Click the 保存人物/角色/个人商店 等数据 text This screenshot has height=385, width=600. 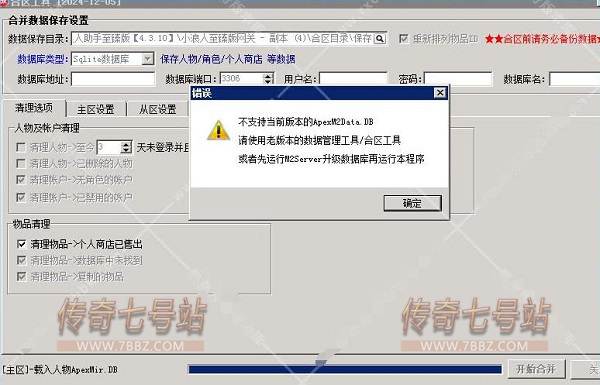(228, 59)
